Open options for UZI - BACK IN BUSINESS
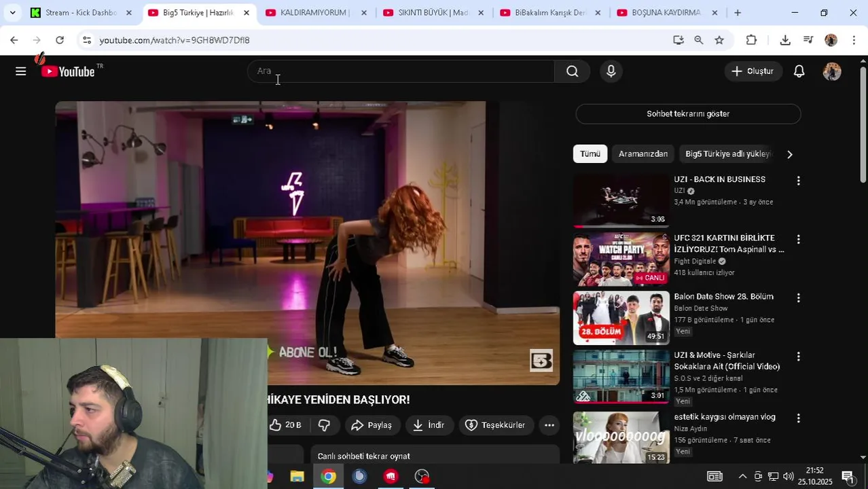 (799, 181)
